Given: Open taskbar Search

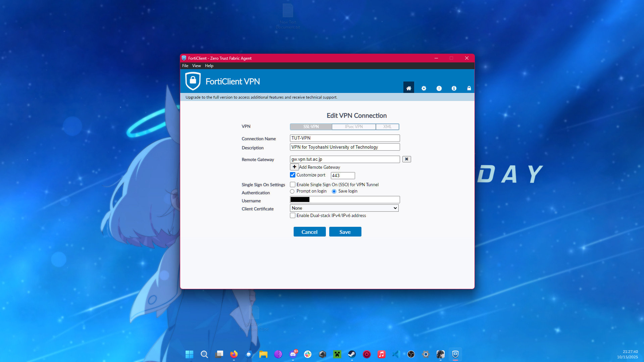Looking at the screenshot, I should point(204,354).
